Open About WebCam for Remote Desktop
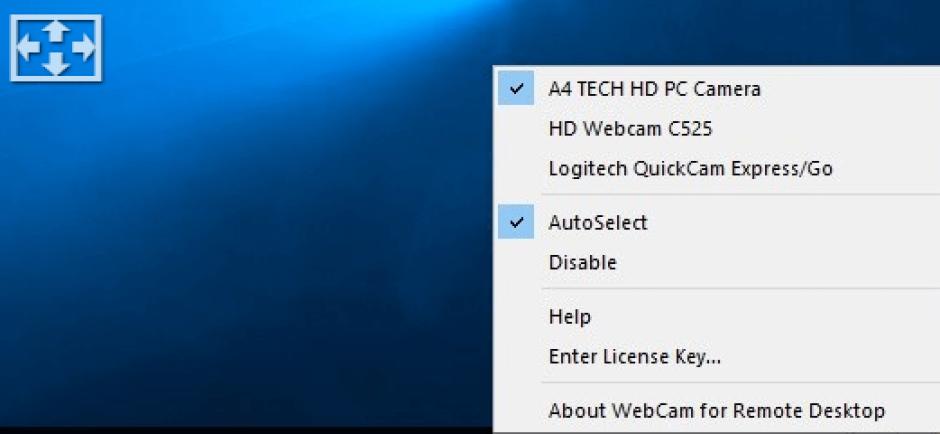Image resolution: width=940 pixels, height=434 pixels. click(718, 411)
